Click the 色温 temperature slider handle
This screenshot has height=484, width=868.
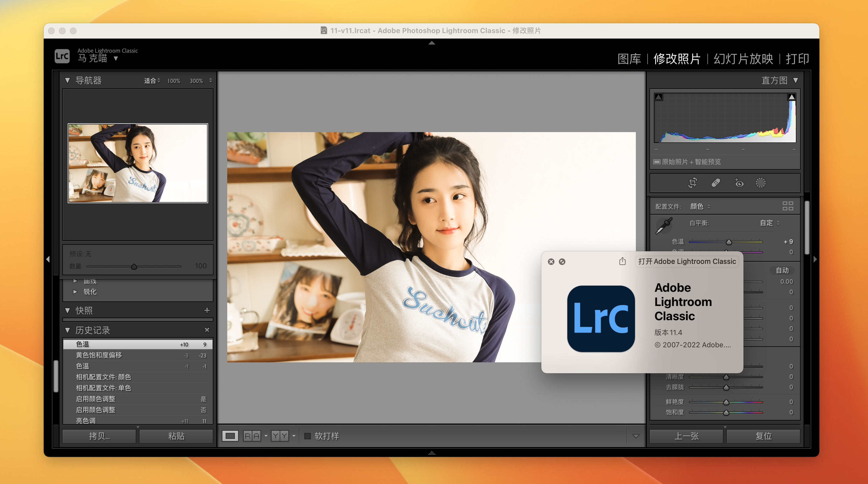729,242
